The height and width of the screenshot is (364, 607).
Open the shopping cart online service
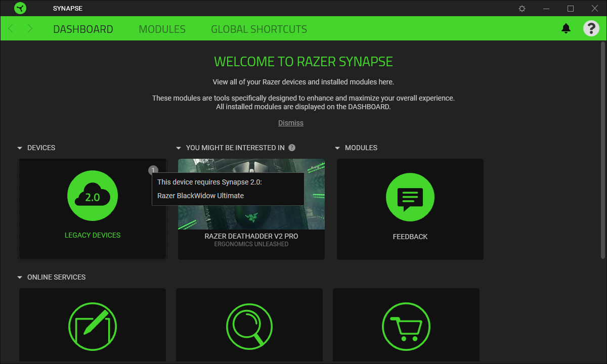tap(406, 327)
